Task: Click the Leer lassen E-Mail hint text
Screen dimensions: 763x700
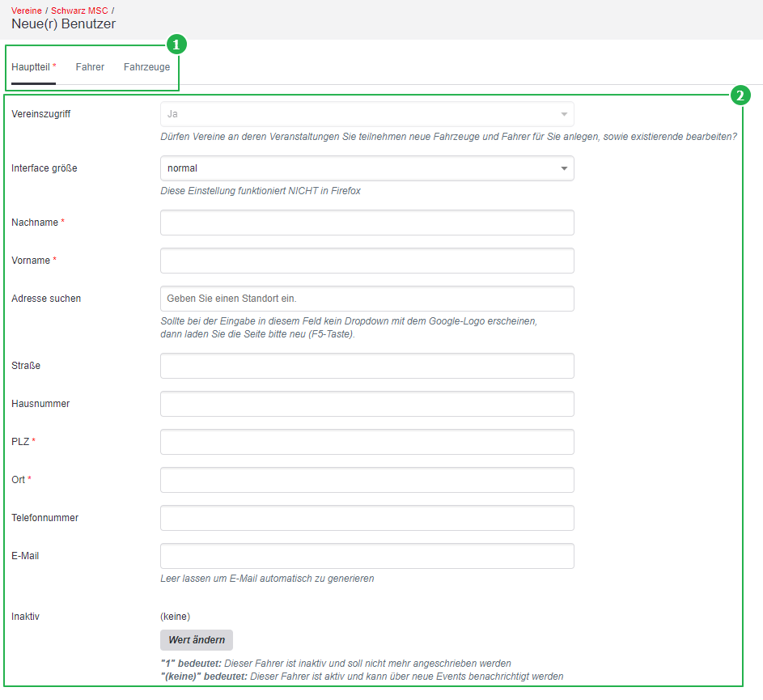Action: click(267, 579)
